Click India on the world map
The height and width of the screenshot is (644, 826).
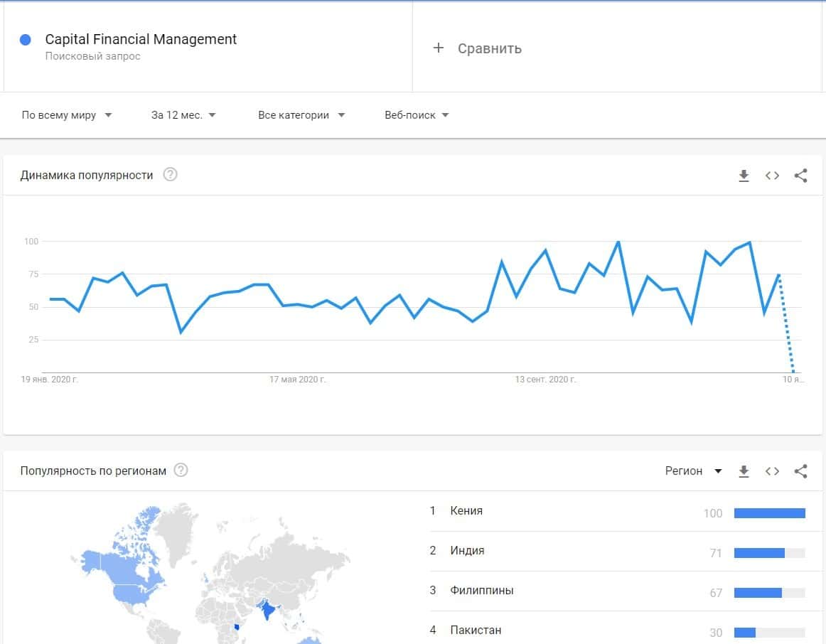pyautogui.click(x=268, y=610)
